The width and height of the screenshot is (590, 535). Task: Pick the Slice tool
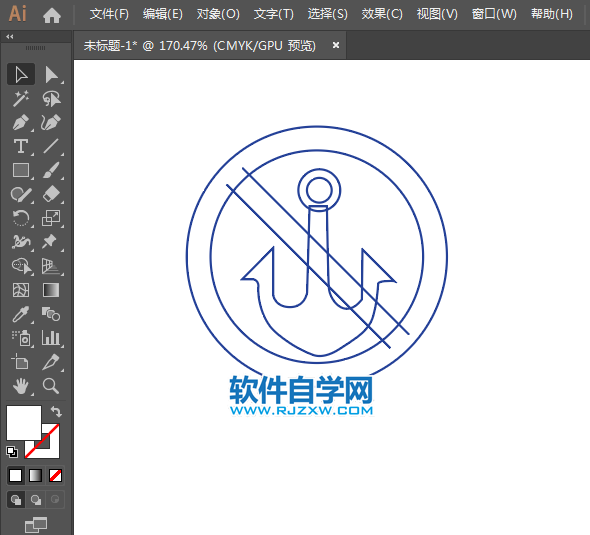51,362
